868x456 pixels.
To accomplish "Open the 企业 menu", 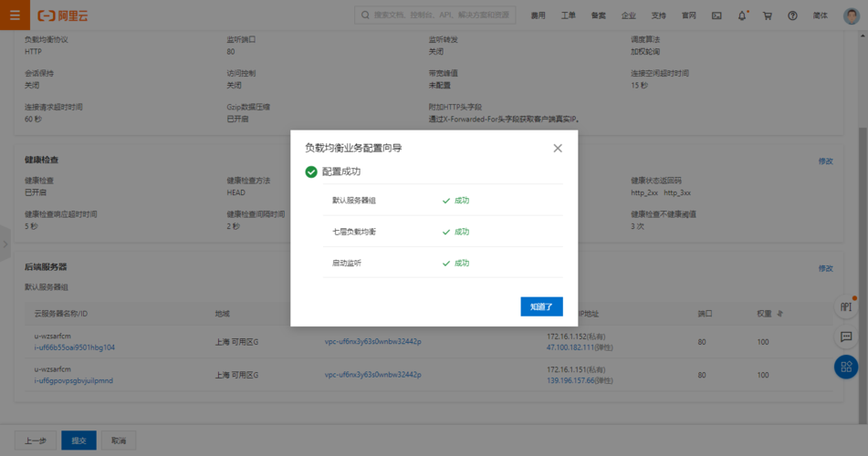I will coord(628,16).
